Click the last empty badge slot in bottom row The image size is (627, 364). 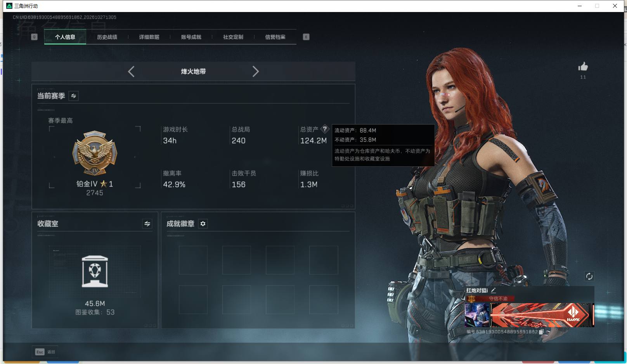point(324,300)
